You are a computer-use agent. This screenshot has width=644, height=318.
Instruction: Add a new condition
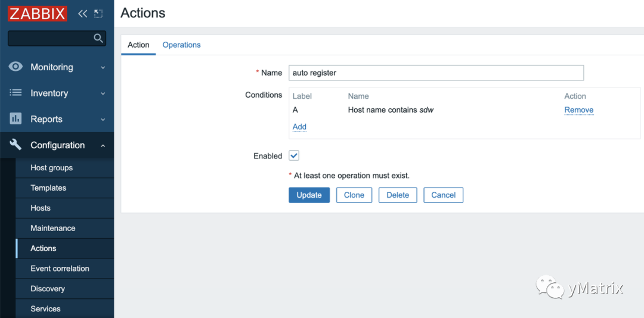(x=299, y=127)
